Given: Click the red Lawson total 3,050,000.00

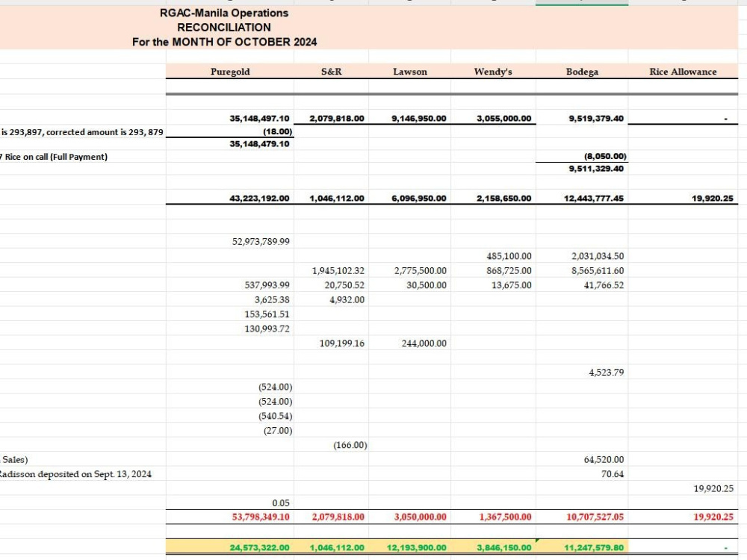Looking at the screenshot, I should click(x=421, y=517).
